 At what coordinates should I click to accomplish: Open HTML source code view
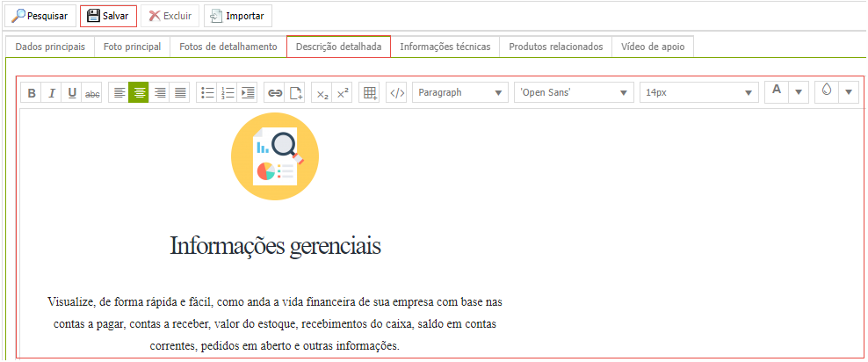click(x=397, y=93)
